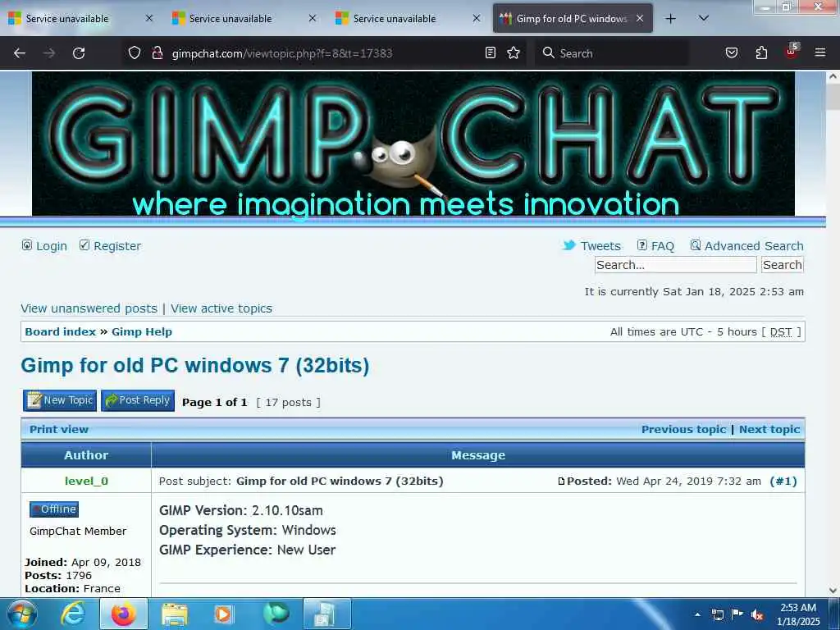Bookmark this page with the star icon

tap(514, 52)
